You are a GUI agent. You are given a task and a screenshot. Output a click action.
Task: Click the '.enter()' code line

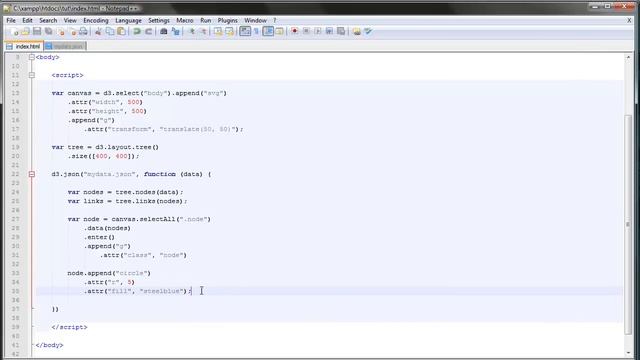pyautogui.click(x=100, y=237)
